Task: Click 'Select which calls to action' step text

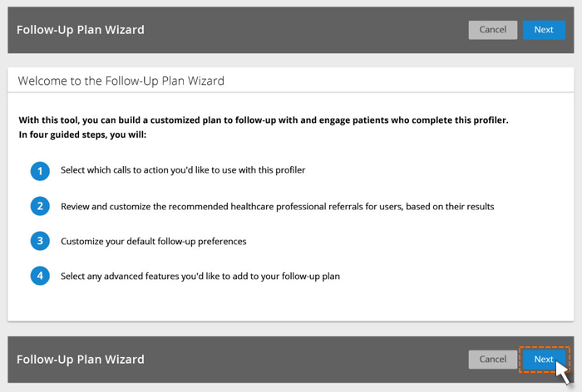Action: (183, 170)
